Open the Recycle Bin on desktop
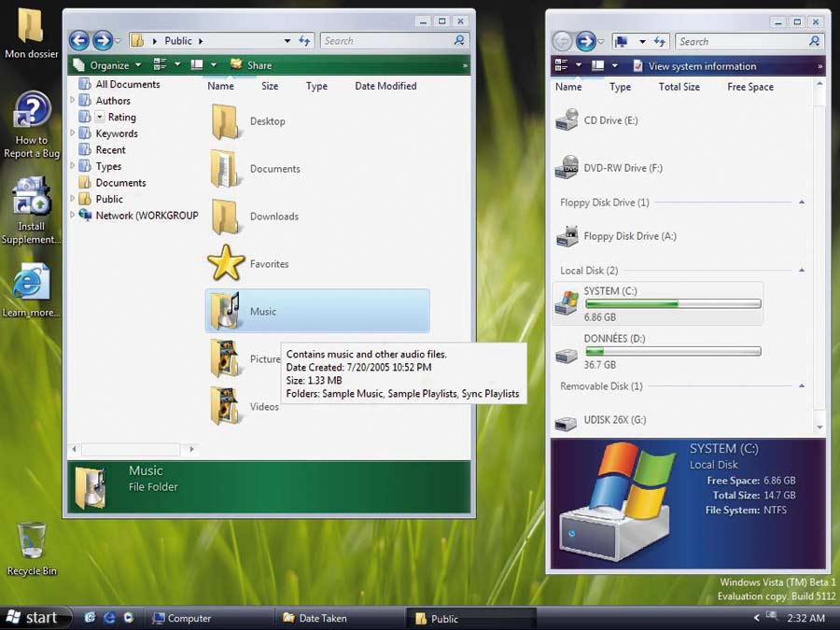 click(31, 541)
